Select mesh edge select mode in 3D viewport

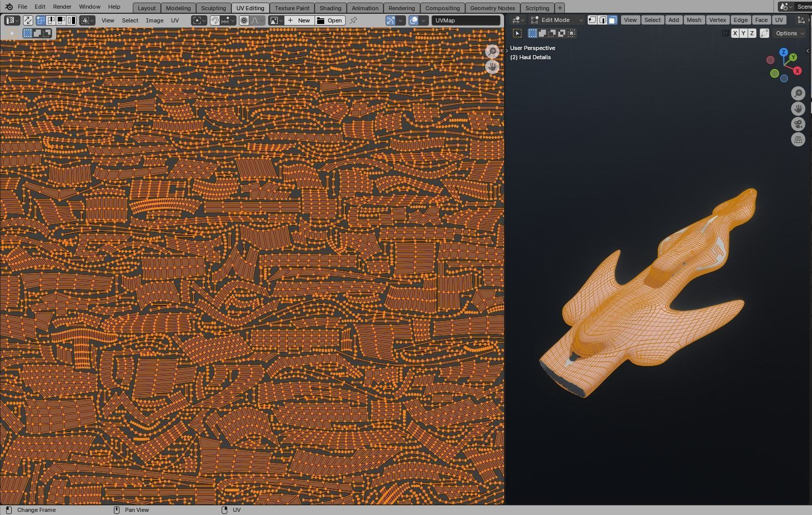coord(603,20)
